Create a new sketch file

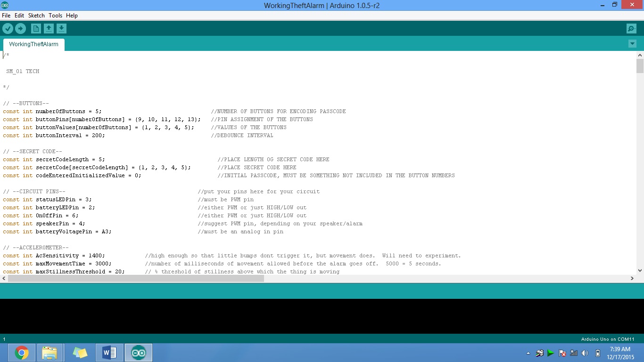tap(36, 29)
